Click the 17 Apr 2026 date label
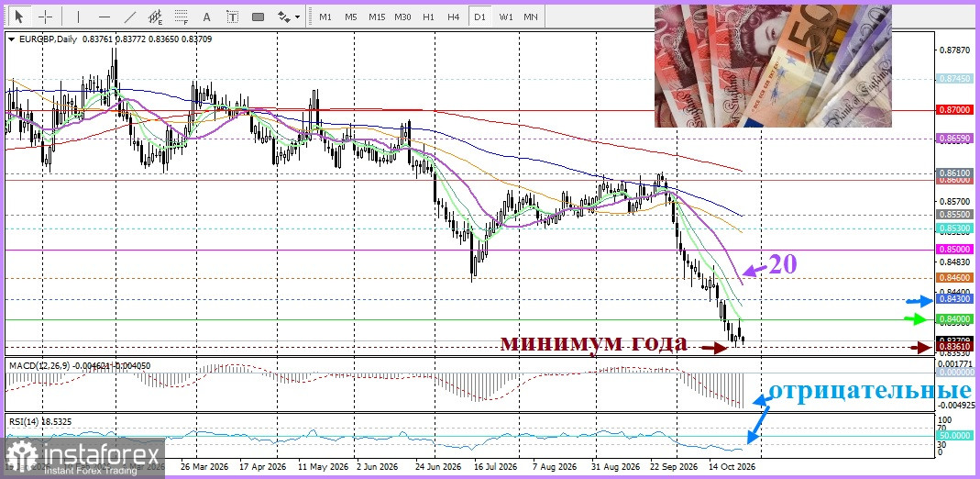Viewport: 980px width, 479px height. [x=263, y=467]
